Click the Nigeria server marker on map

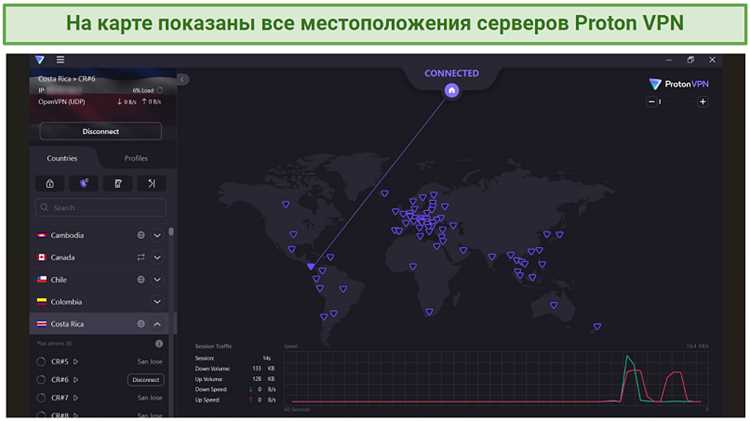[x=413, y=267]
